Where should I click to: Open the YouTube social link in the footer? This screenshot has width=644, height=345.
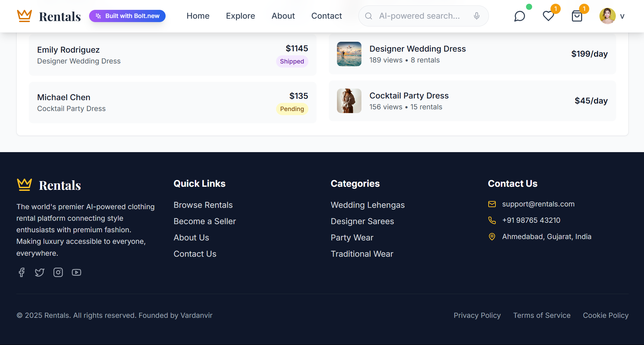(x=77, y=272)
